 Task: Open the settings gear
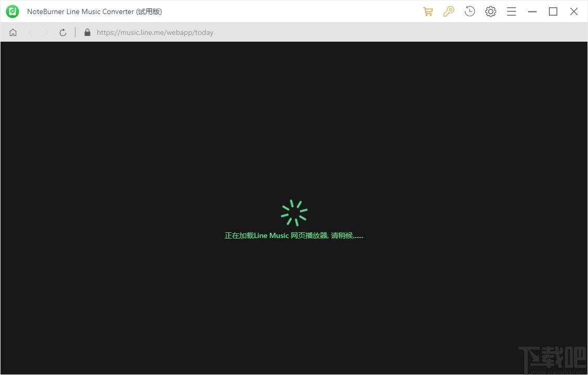tap(490, 11)
